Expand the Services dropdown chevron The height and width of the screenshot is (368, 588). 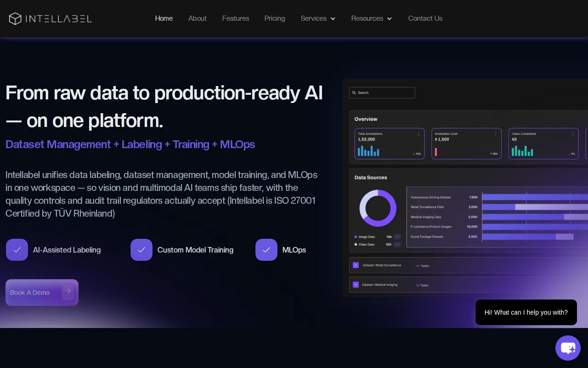pos(333,19)
